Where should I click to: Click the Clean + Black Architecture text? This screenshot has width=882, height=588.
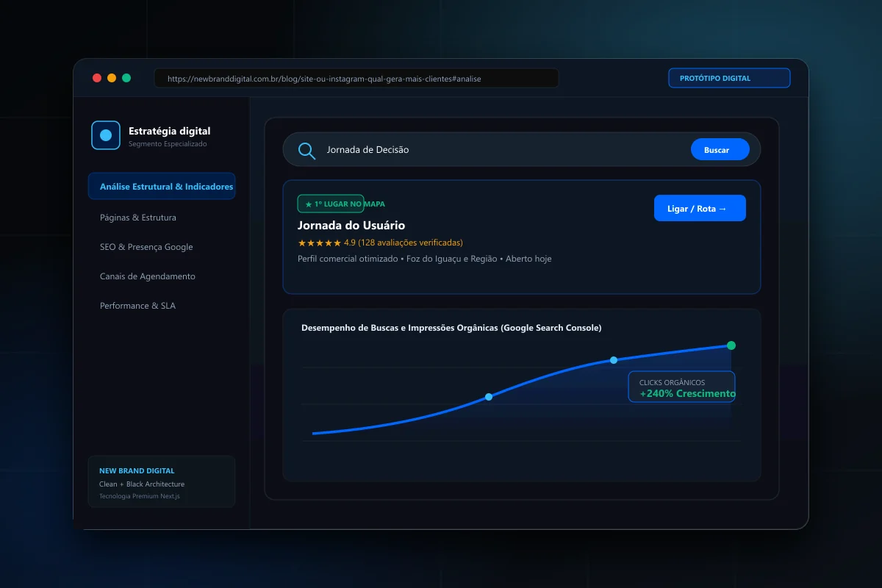point(142,484)
